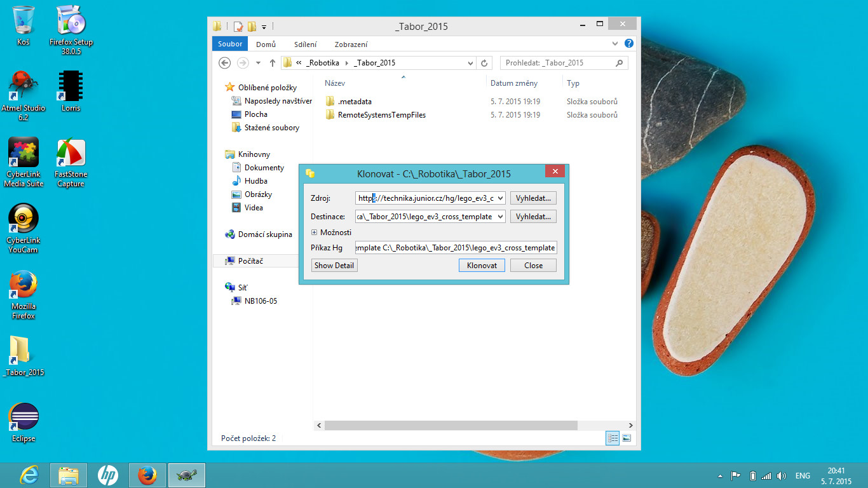The width and height of the screenshot is (868, 488).
Task: Click the refresh icon in address bar
Action: click(484, 63)
